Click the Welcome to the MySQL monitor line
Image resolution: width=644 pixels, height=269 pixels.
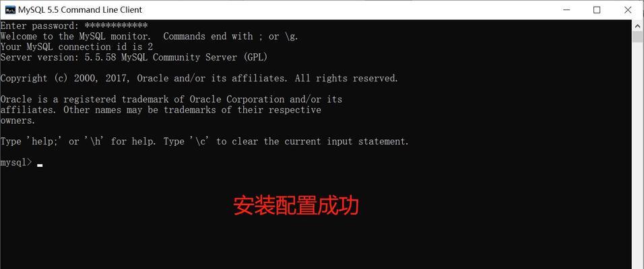pyautogui.click(x=150, y=36)
